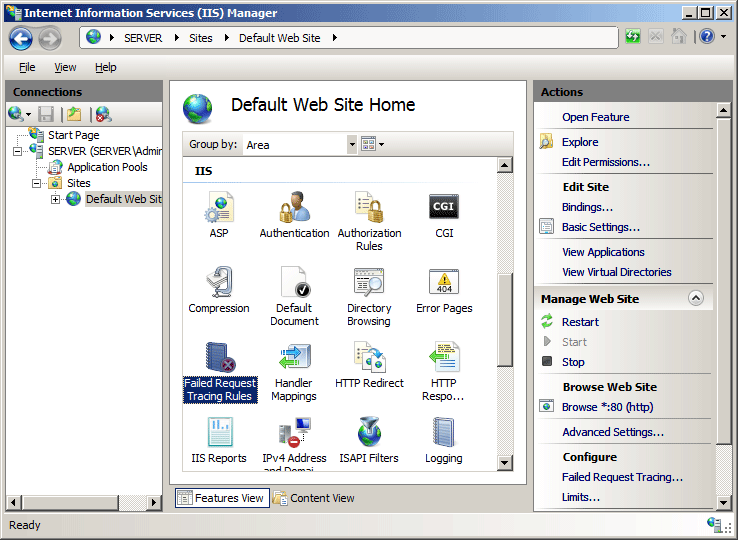Select Failed Request Tracing Rules icon
The width and height of the screenshot is (738, 540).
(220, 371)
